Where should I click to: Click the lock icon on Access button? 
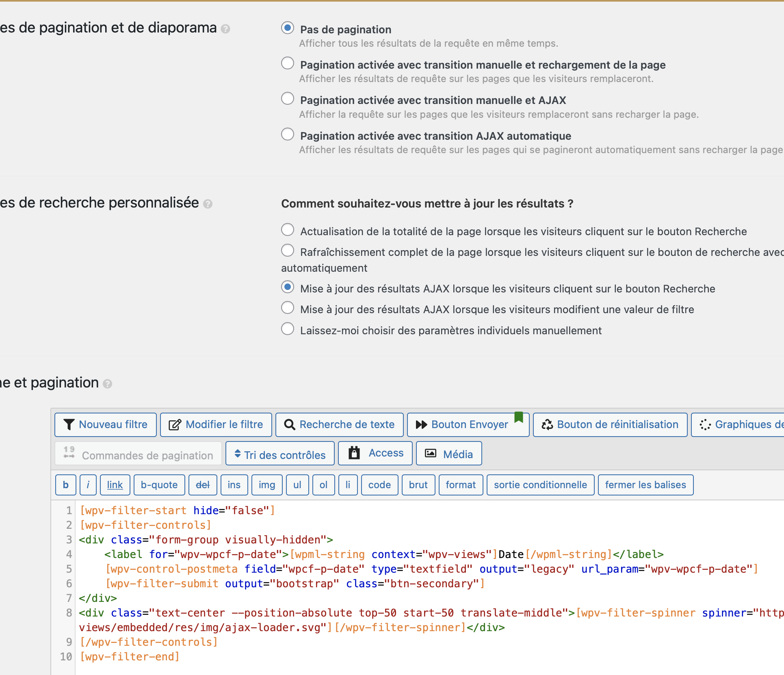coord(354,452)
